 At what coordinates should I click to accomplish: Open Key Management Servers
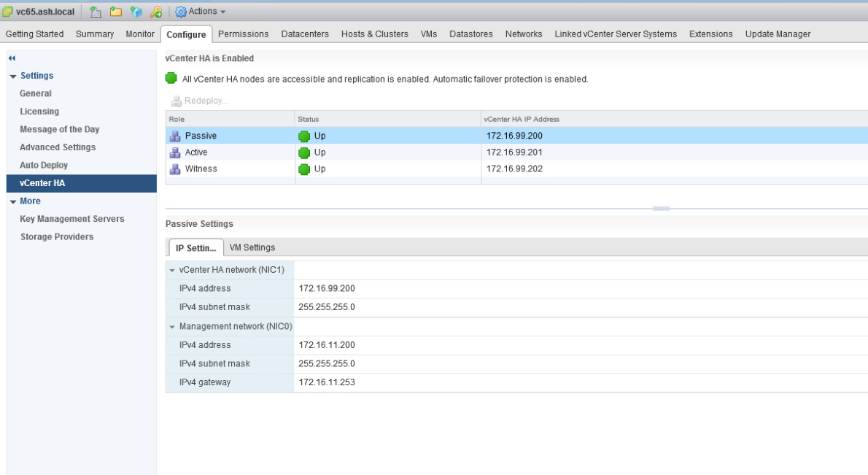(x=72, y=219)
